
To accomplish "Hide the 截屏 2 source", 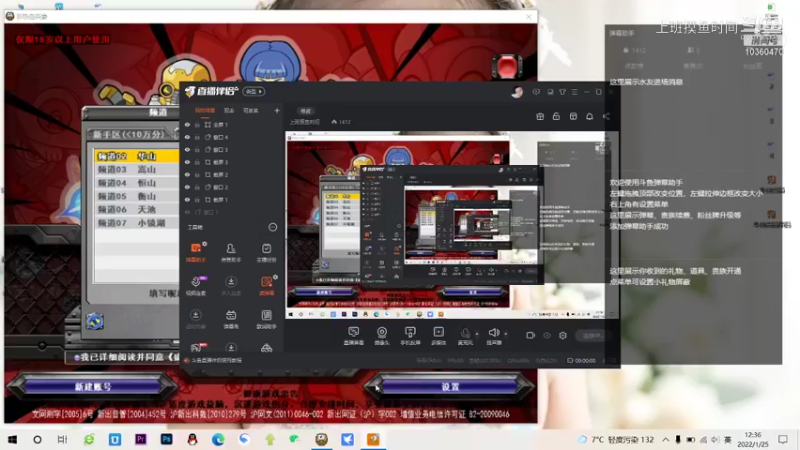I will click(x=187, y=174).
